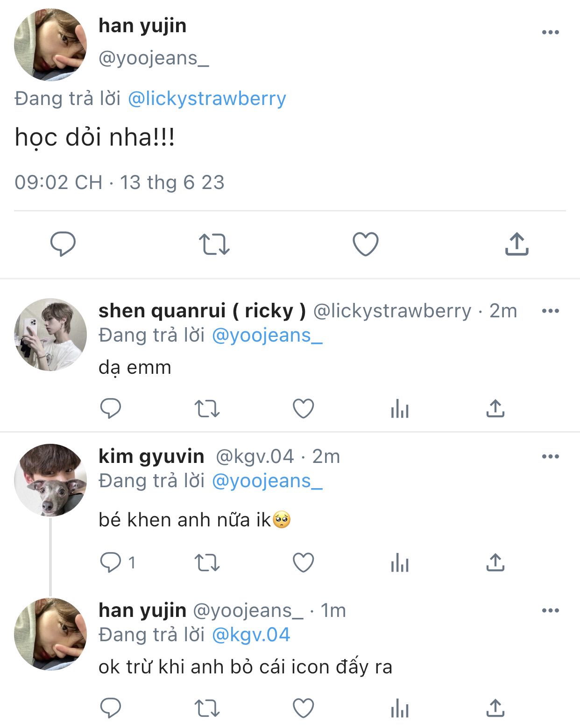Open the @lickystrawberry mention link
Viewport: 580px width, 728px height.
click(x=207, y=99)
